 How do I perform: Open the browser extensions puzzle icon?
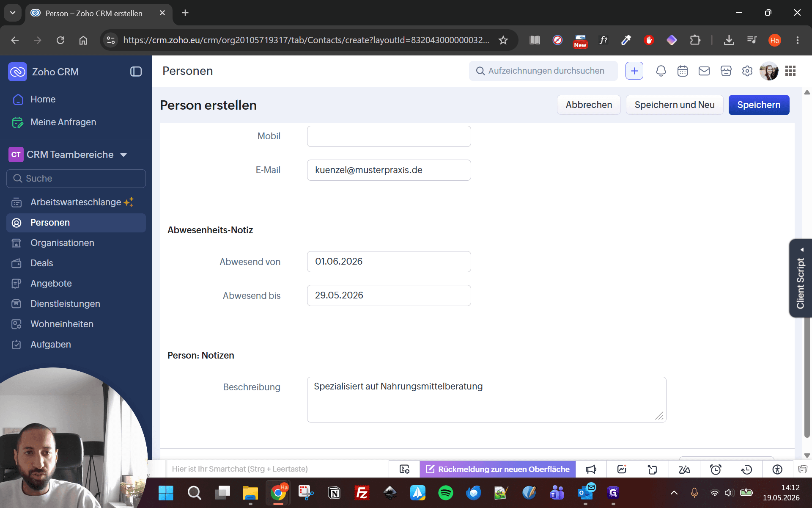pos(695,40)
